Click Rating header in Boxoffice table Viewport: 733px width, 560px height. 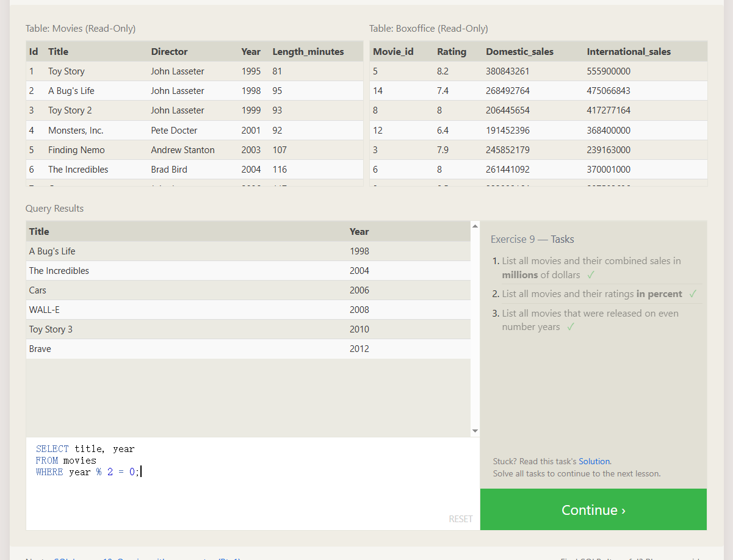[452, 52]
